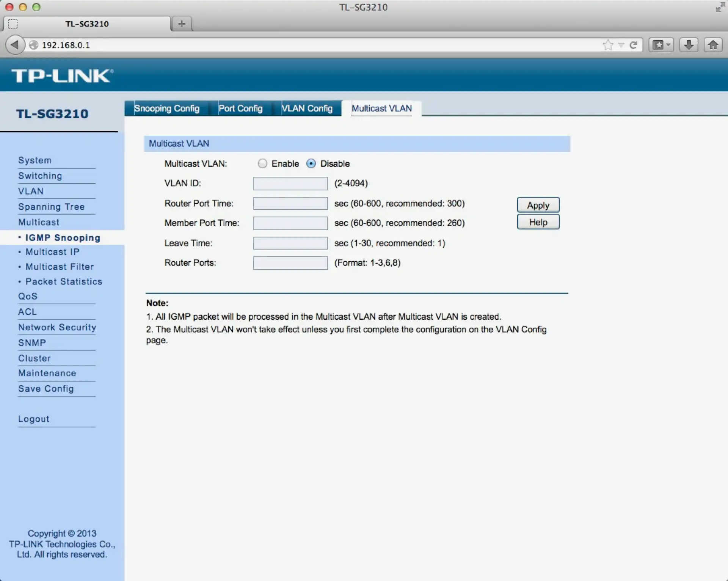Open a new tab with plus icon

[x=182, y=24]
